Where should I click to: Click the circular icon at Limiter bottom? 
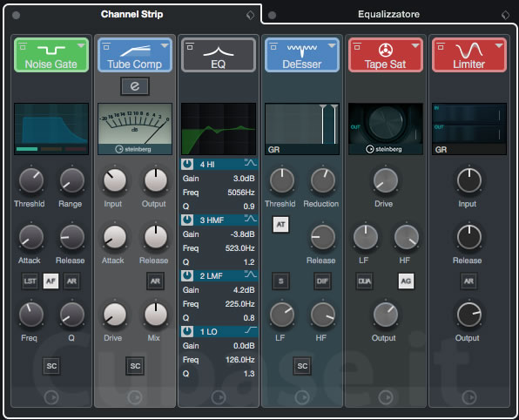(x=469, y=397)
